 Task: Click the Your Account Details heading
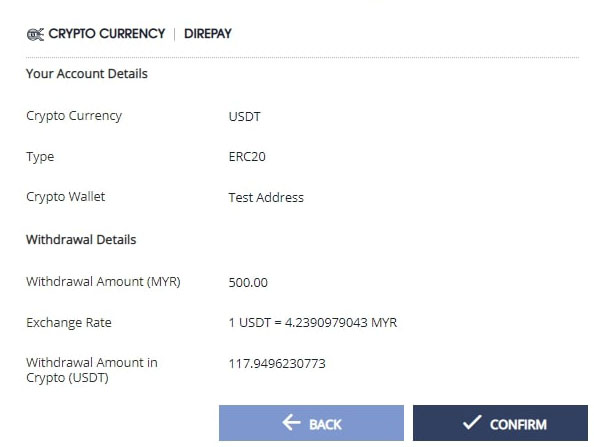[x=87, y=73]
